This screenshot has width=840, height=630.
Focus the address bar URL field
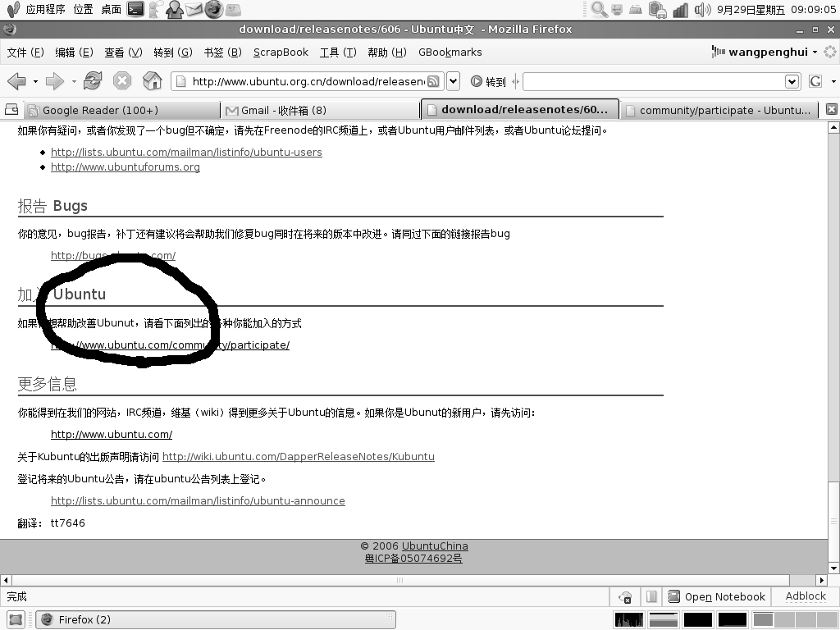click(308, 81)
